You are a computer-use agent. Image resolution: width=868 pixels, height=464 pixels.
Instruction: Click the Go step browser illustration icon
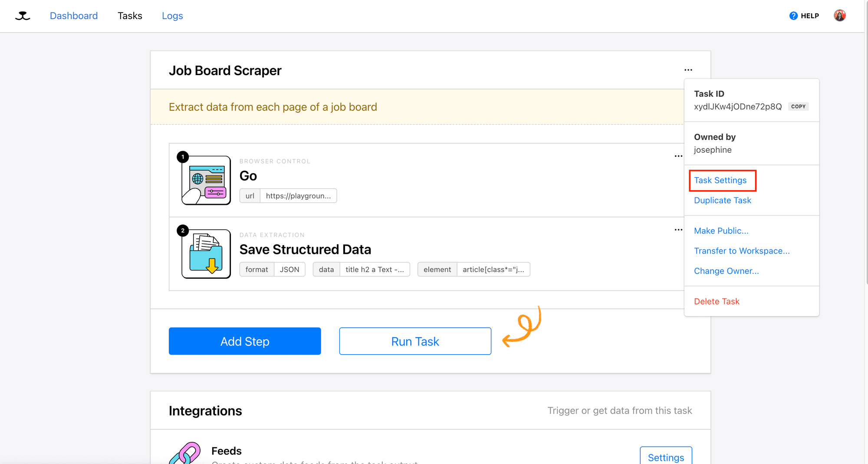[x=206, y=180]
